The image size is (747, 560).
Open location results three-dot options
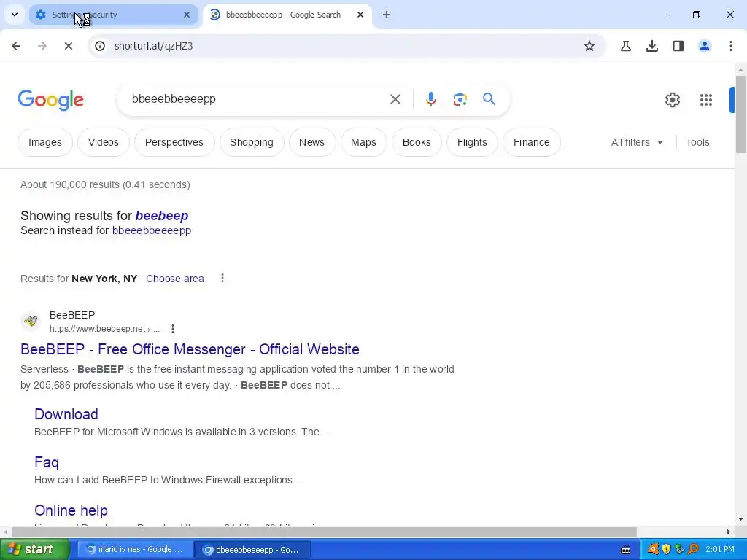click(x=222, y=278)
